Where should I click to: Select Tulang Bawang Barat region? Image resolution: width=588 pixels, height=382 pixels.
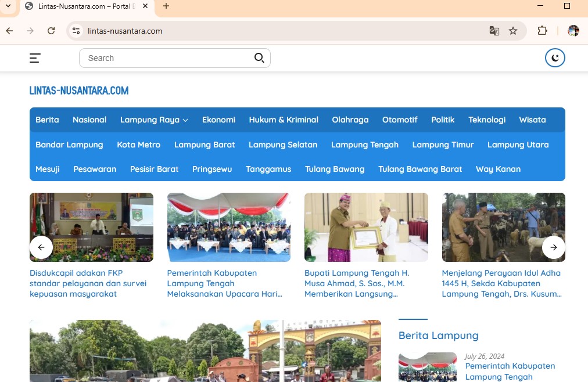[421, 170]
